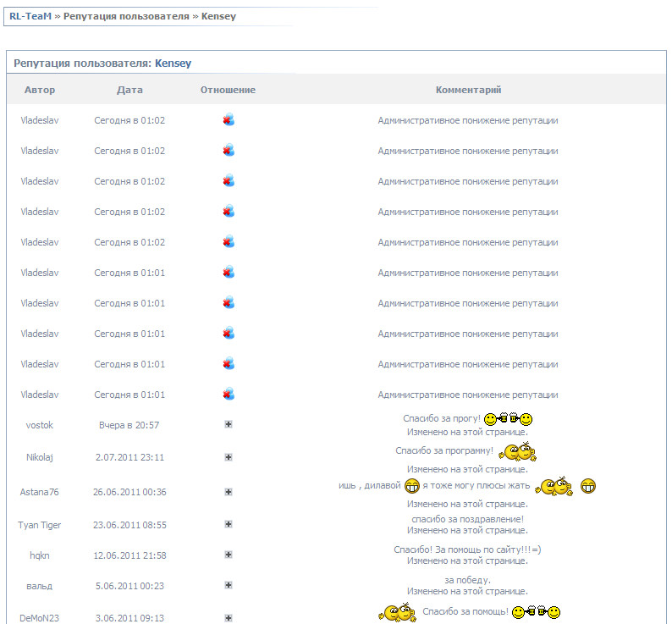Click positive reputation icon in Nikolaj row

click(x=229, y=457)
